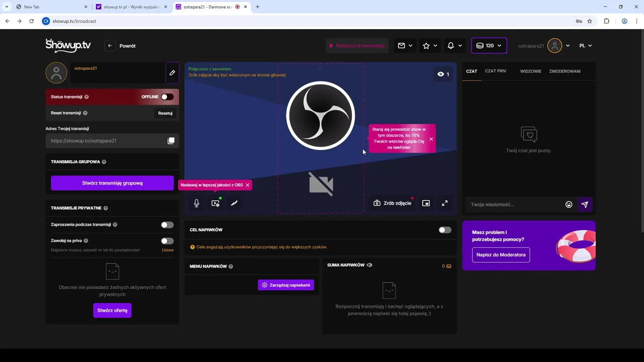Copy the broadcast address with copy icon
644x362 pixels.
171,141
